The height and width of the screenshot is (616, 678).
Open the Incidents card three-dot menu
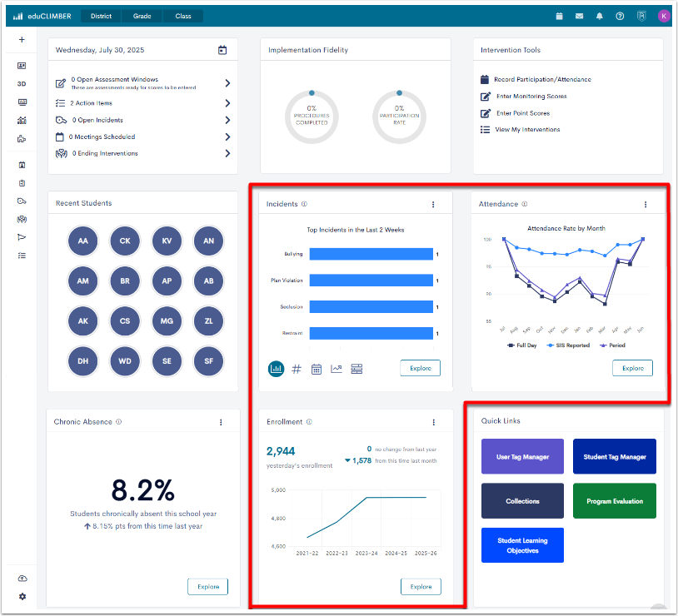pyautogui.click(x=433, y=205)
